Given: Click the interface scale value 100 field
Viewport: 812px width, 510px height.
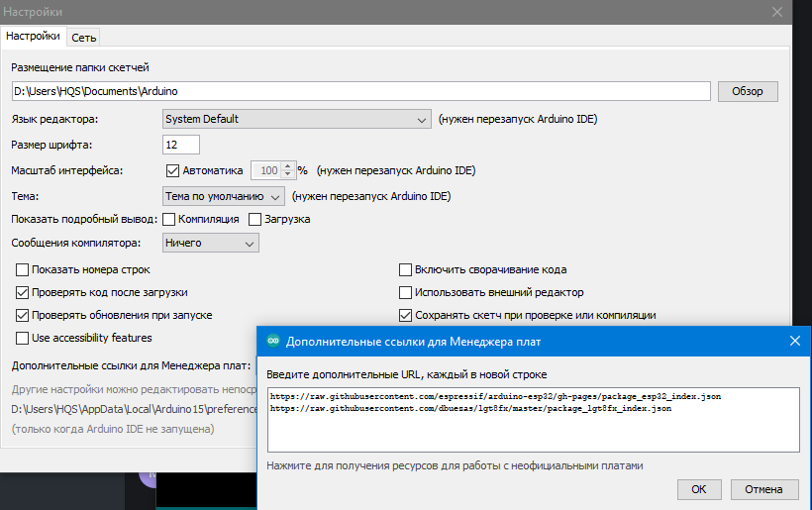Looking at the screenshot, I should 266,170.
